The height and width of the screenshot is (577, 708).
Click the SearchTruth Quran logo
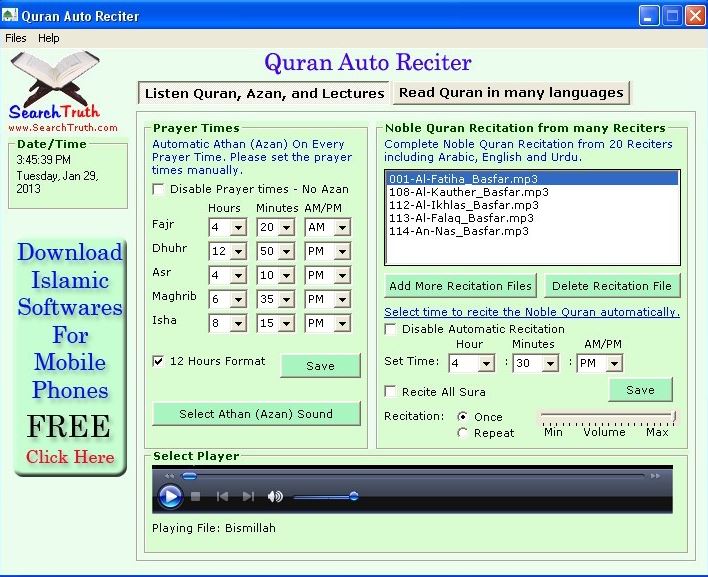coord(55,86)
